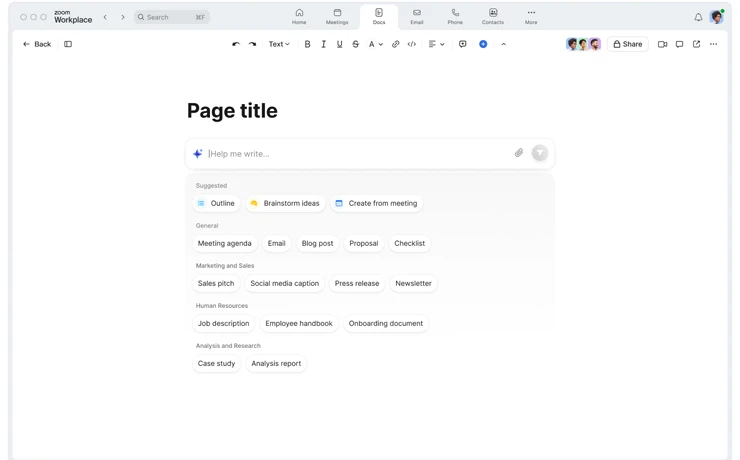
Task: Click the blue plus insert icon
Action: pos(483,44)
